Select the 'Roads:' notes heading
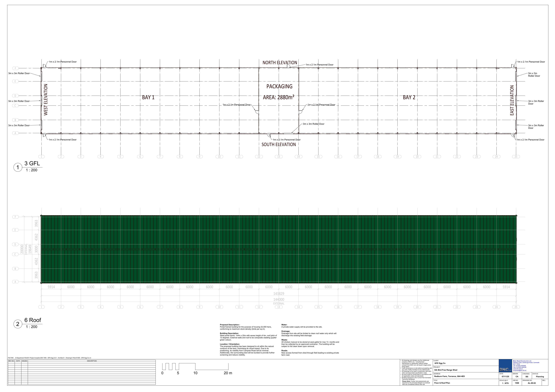 tap(285, 351)
